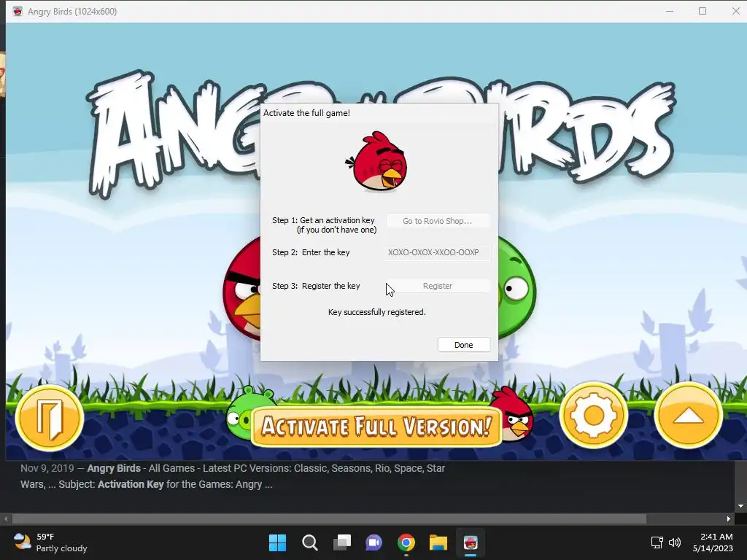Open Task View on the taskbar
747x560 pixels.
pos(341,542)
